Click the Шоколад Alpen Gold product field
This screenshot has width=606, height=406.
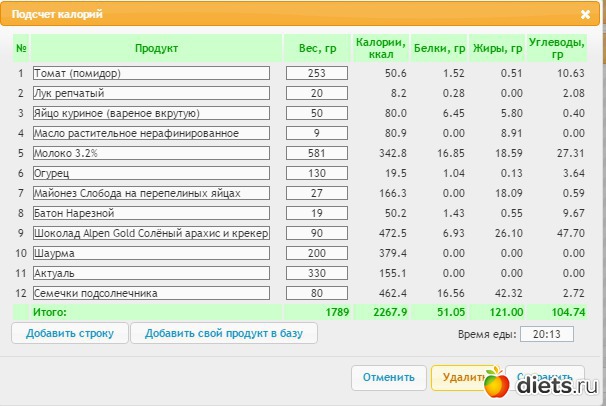pos(151,233)
